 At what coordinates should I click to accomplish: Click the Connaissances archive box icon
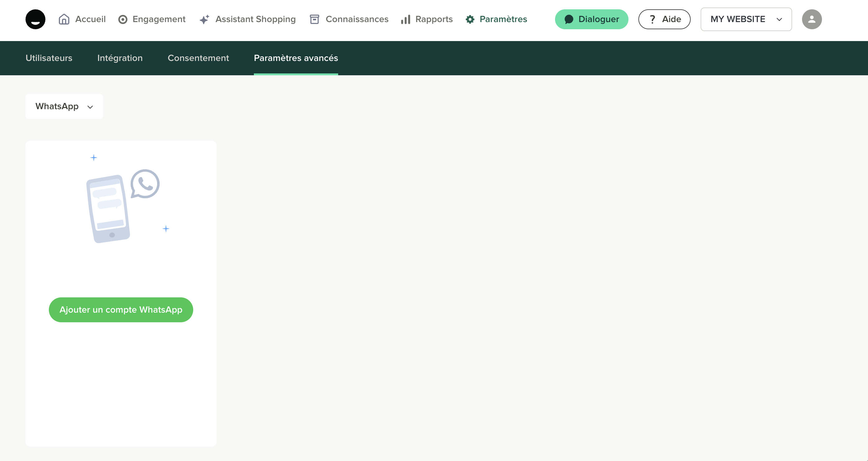click(x=314, y=19)
